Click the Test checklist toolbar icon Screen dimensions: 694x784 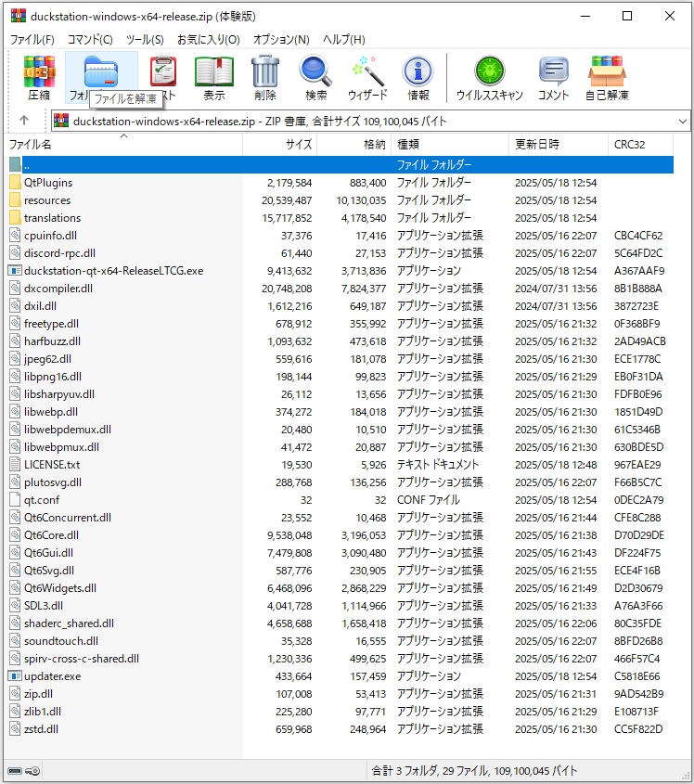coord(163,71)
